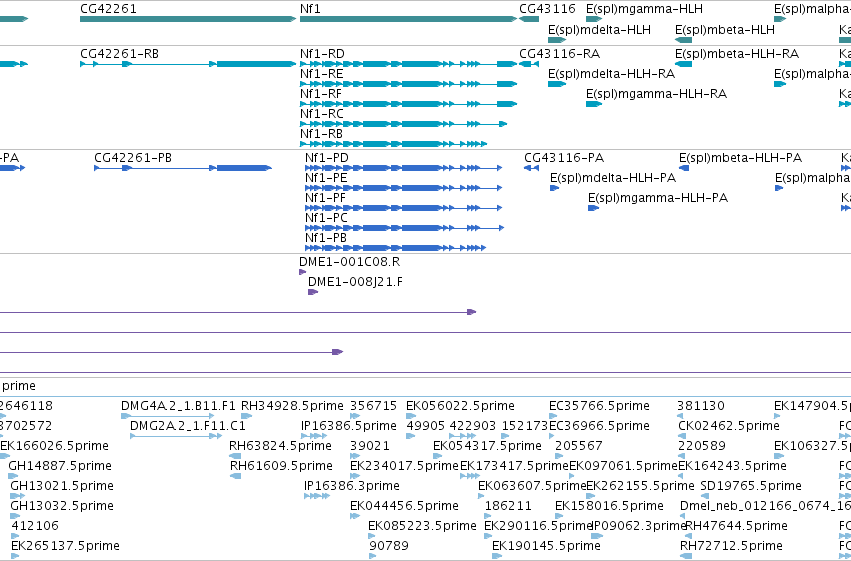Select transcript CG42261-RB
The width and height of the screenshot is (851, 561).
coord(188,64)
